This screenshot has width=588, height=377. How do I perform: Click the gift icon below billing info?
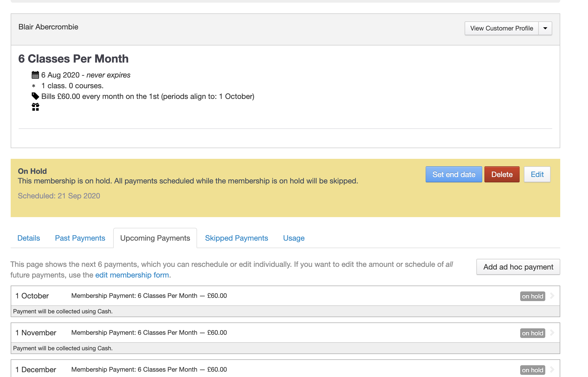tap(35, 107)
